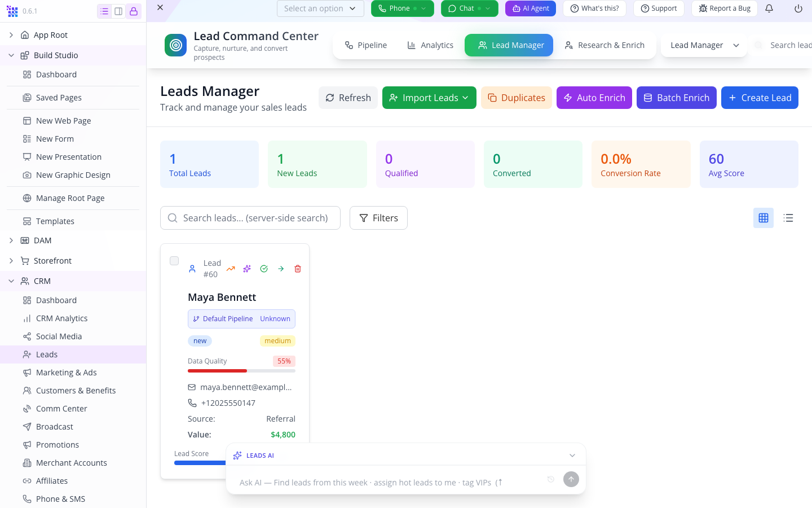This screenshot has width=812, height=508.
Task: Select the Lead Manager tab
Action: point(509,45)
